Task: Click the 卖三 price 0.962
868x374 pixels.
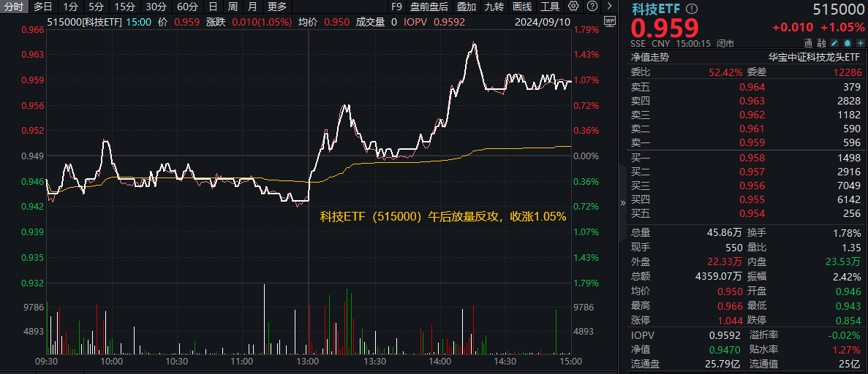Action: 752,115
